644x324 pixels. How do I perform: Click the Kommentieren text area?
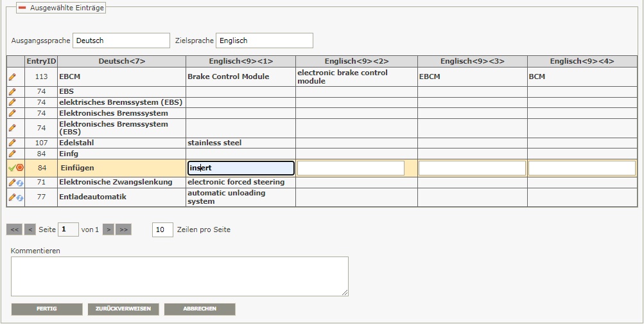[x=180, y=276]
